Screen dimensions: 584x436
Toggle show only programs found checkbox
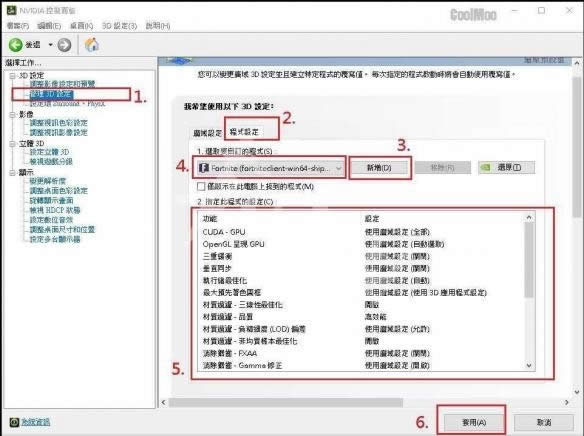click(201, 186)
